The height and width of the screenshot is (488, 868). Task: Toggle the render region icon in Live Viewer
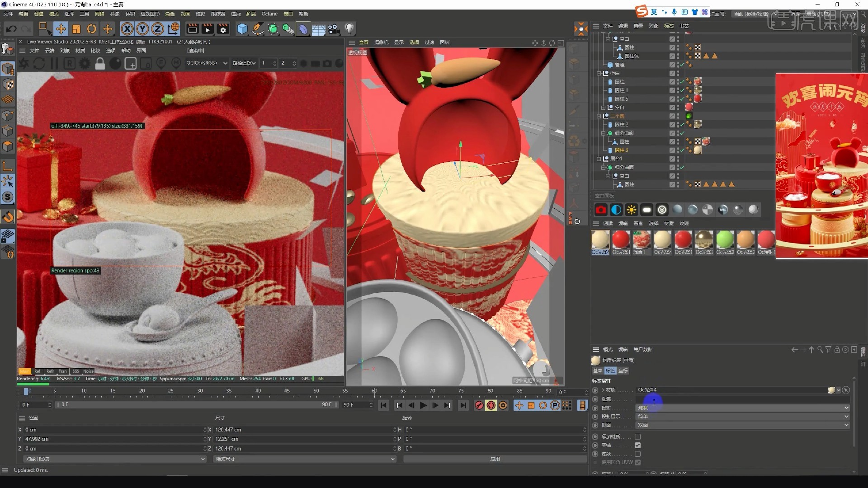pos(131,64)
